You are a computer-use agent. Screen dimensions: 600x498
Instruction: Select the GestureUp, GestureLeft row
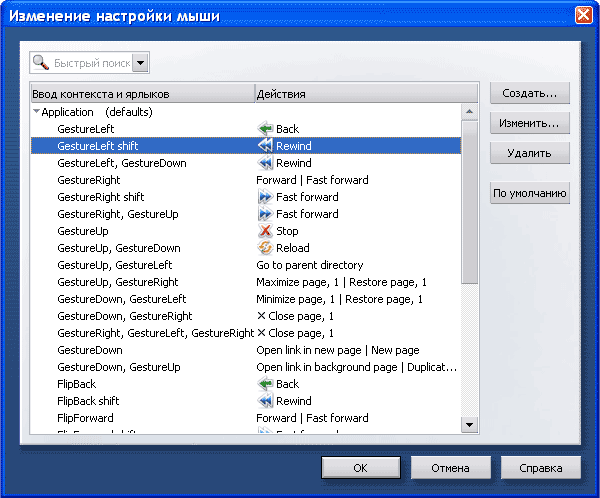(246, 265)
